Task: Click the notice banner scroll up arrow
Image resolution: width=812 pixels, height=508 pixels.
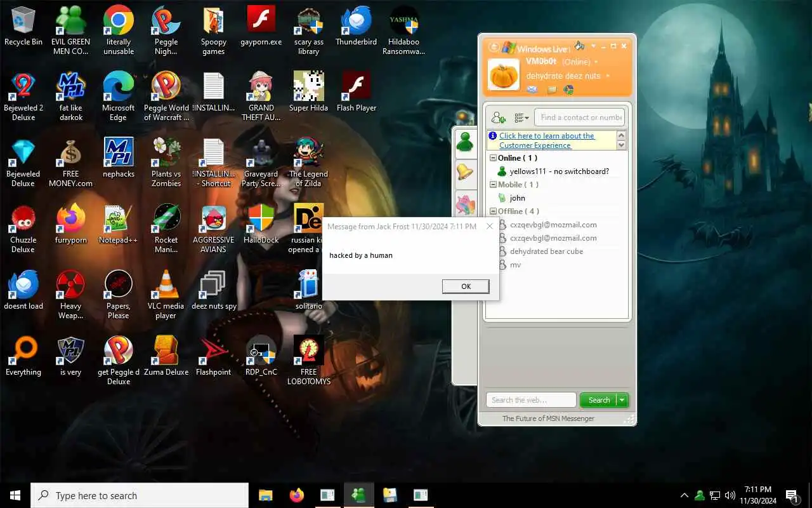Action: tap(622, 135)
